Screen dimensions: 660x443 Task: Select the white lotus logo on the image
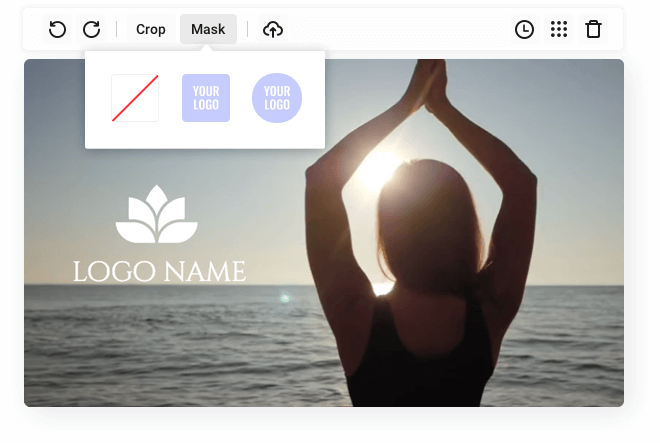coord(157,214)
